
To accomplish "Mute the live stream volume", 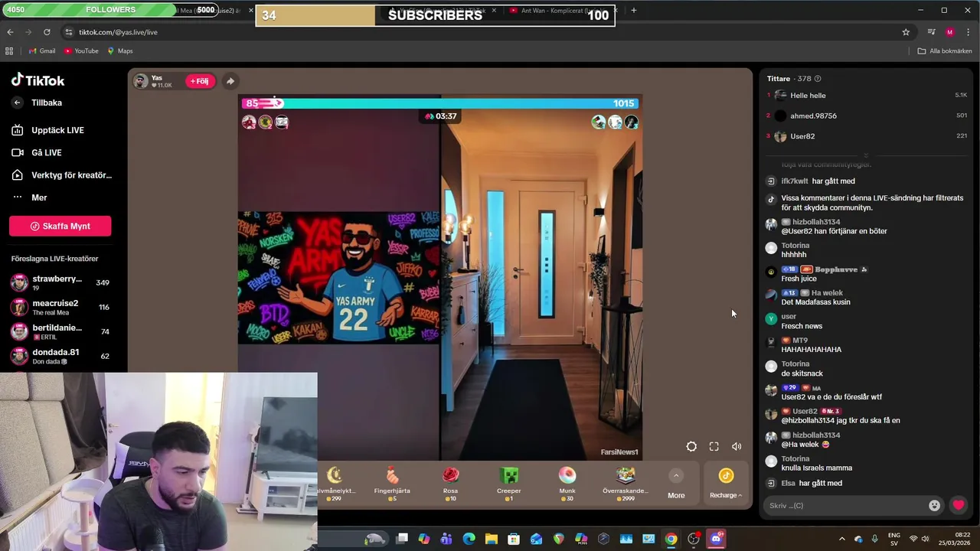I will [737, 447].
